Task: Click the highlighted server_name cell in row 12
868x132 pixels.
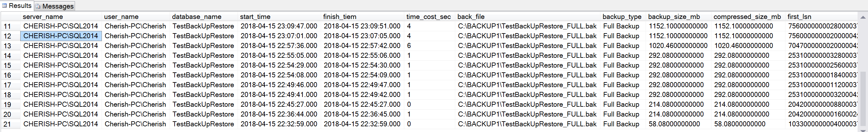Action: pos(61,36)
